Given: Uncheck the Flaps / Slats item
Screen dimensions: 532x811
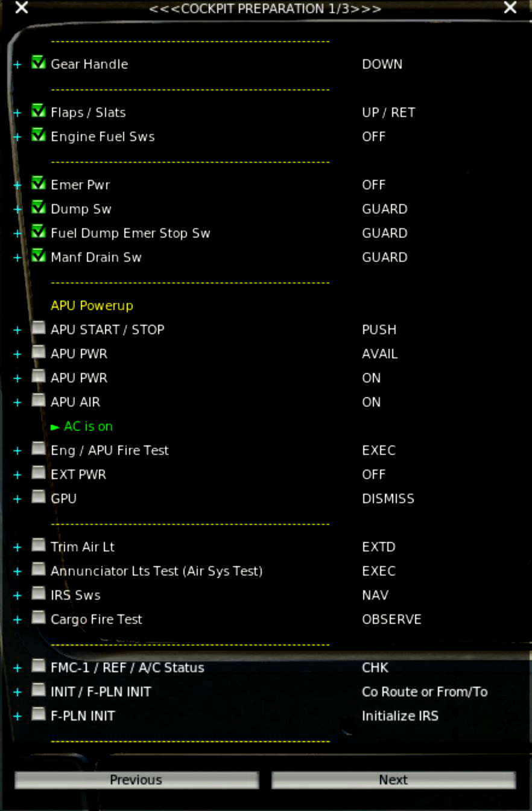Looking at the screenshot, I should [38, 112].
